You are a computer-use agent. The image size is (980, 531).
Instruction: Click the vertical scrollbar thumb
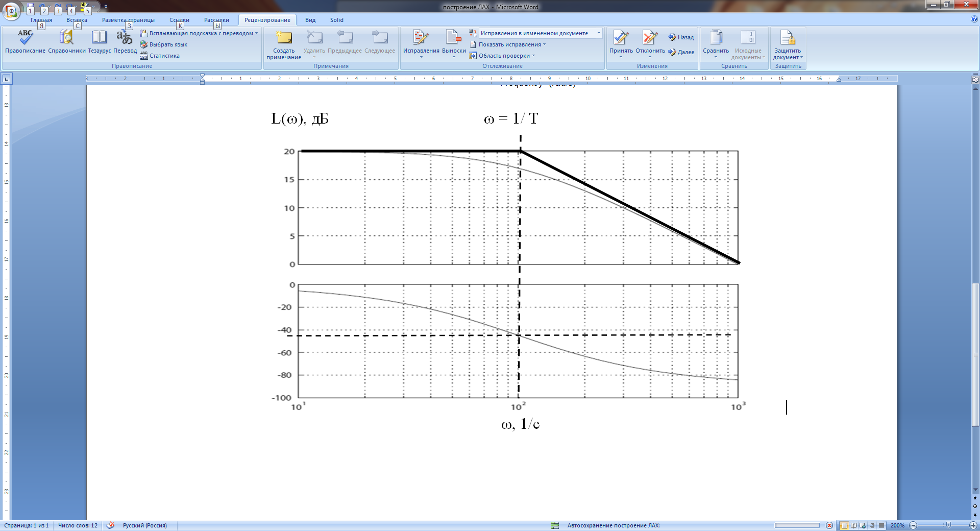975,354
